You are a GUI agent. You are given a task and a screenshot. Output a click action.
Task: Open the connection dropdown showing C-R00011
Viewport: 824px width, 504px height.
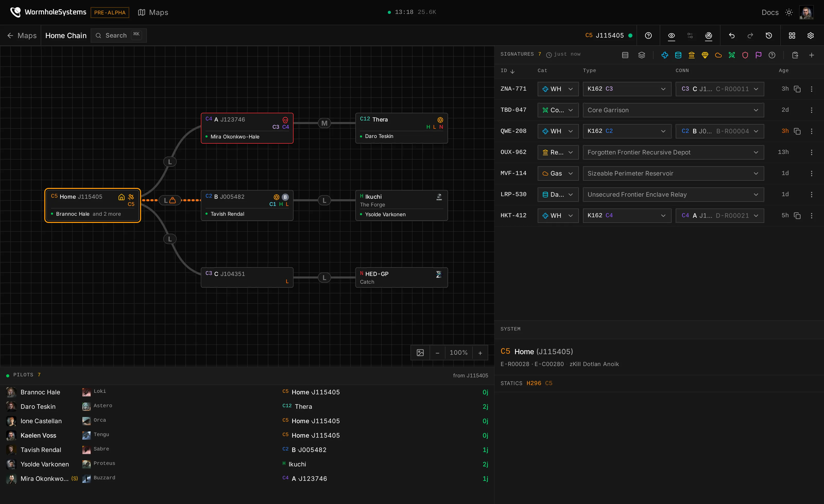click(720, 89)
